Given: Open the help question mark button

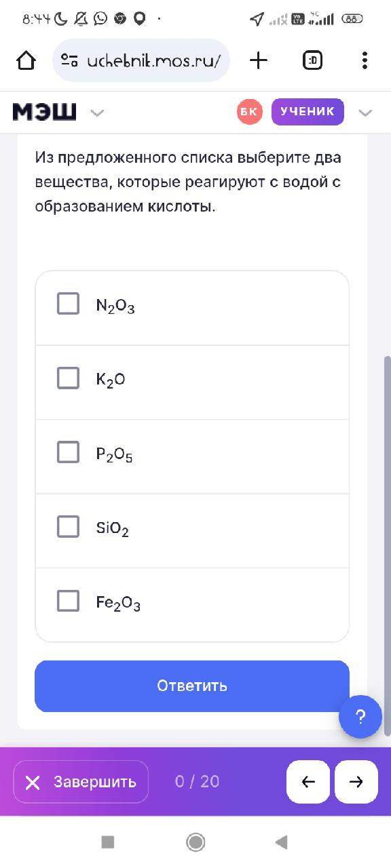Looking at the screenshot, I should 360,717.
